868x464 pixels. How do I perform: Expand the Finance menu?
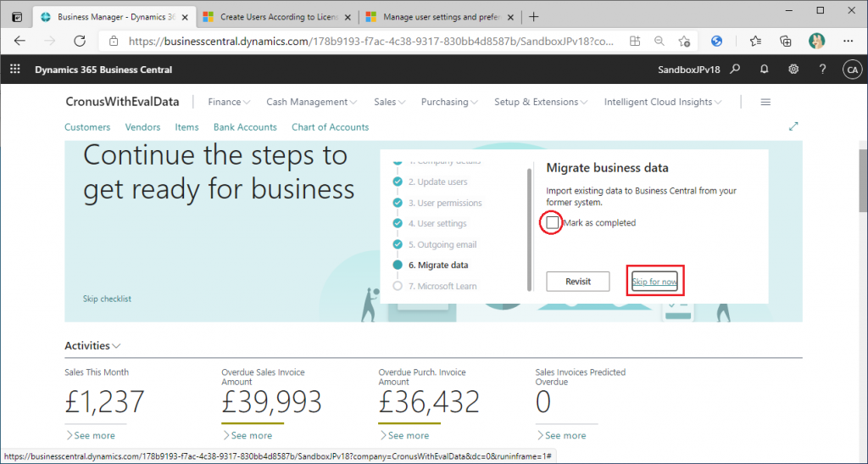(229, 102)
